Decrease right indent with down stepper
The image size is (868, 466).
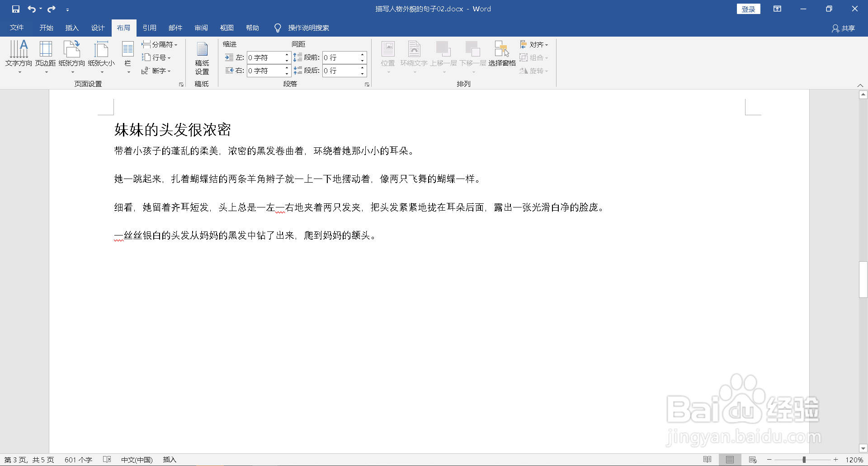[287, 74]
